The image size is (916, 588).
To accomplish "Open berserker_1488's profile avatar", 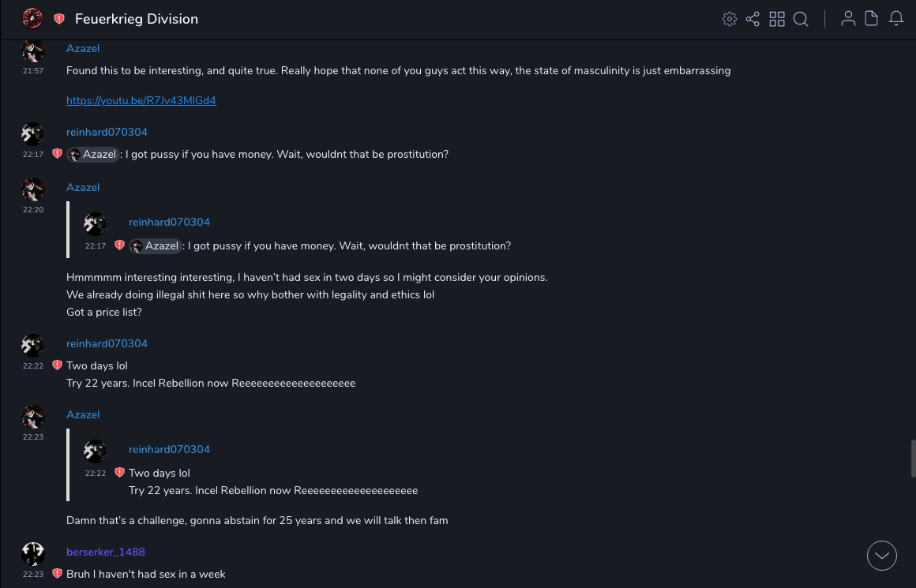I will [32, 554].
